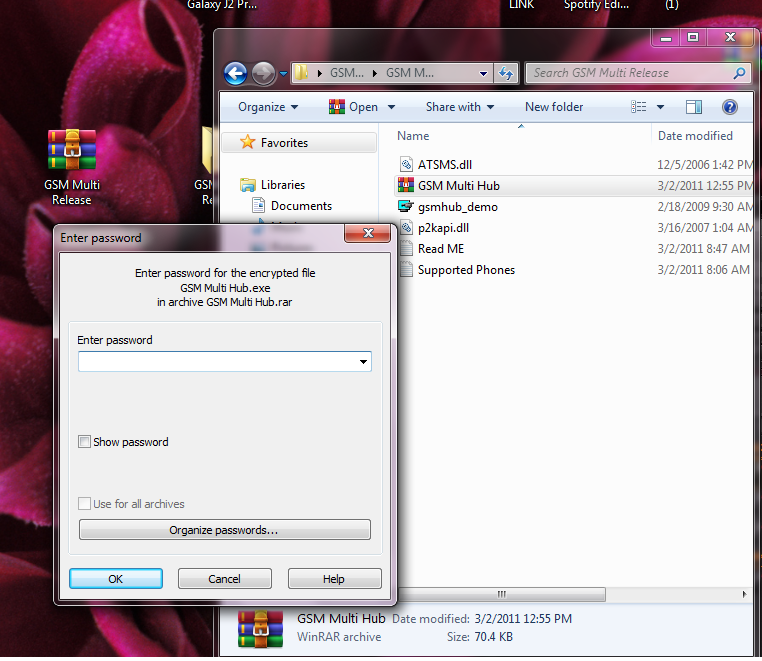762x661 pixels.
Task: Click the 12/5/2006 1:42 PM date cell
Action: coord(704,165)
